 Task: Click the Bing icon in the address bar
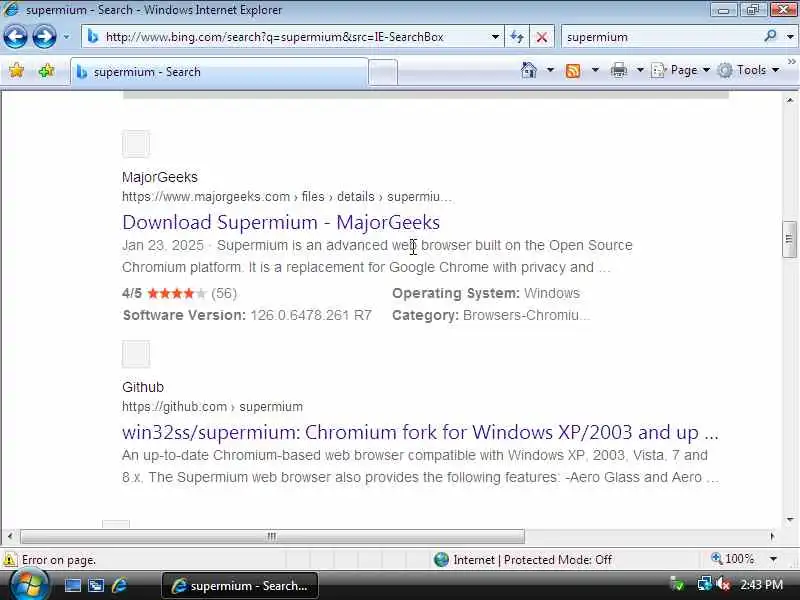coord(93,37)
